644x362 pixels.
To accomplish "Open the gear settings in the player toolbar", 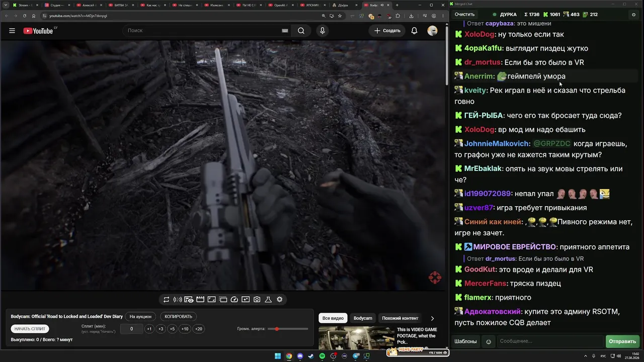I will click(280, 300).
